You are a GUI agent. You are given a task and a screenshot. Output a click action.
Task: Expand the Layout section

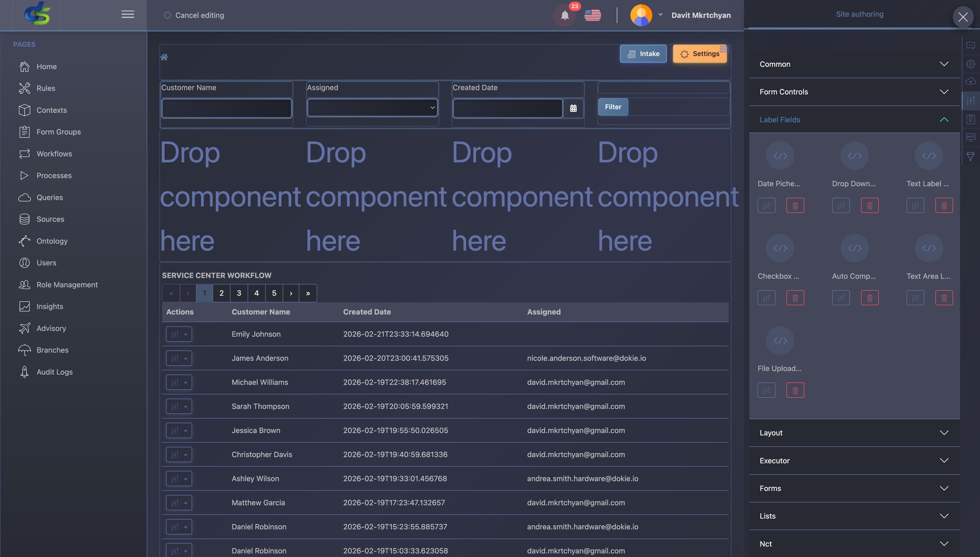click(944, 433)
